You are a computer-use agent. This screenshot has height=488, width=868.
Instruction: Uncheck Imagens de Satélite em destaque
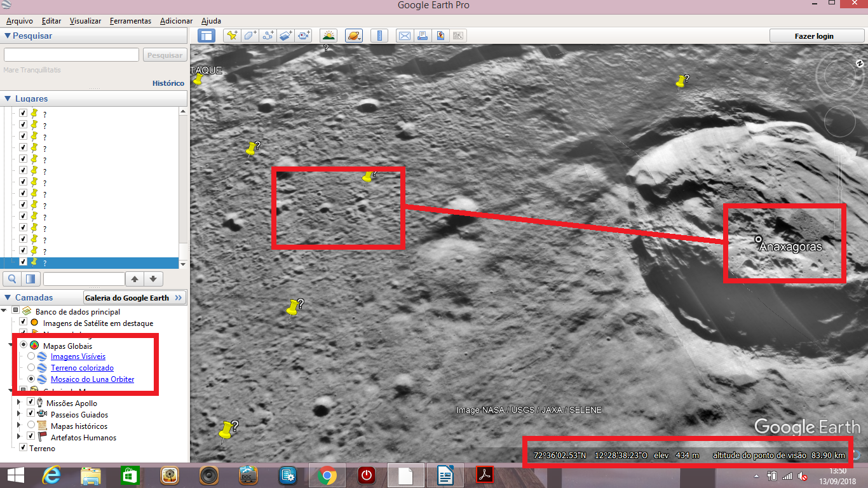24,323
